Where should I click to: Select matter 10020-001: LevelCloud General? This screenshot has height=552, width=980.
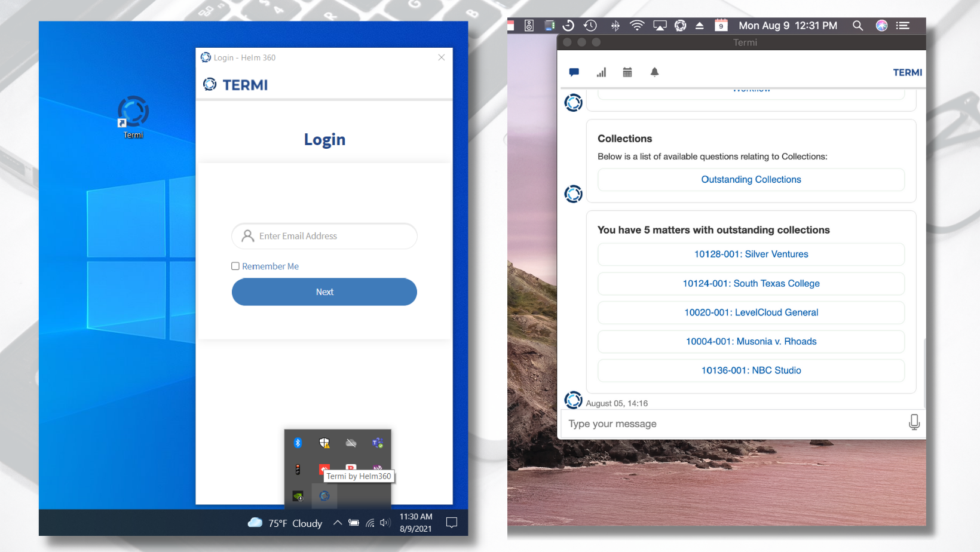(751, 312)
